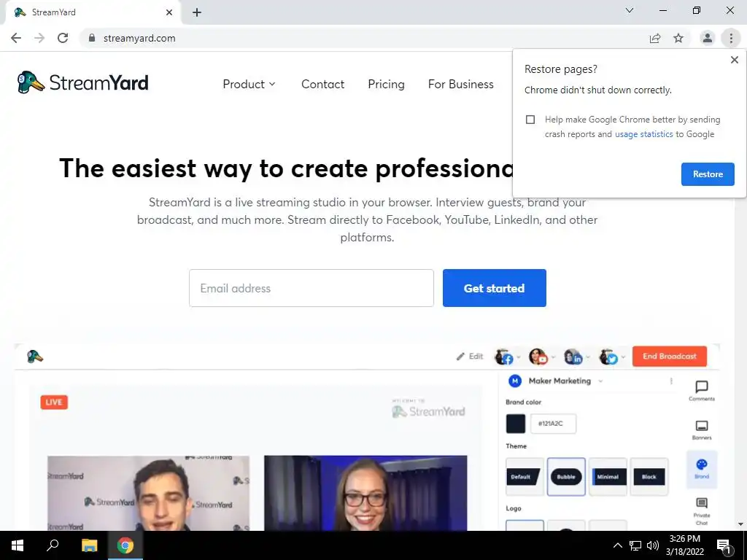Screen dimensions: 747x560
Task: Click the Twitter destination avatar
Action: [608, 357]
